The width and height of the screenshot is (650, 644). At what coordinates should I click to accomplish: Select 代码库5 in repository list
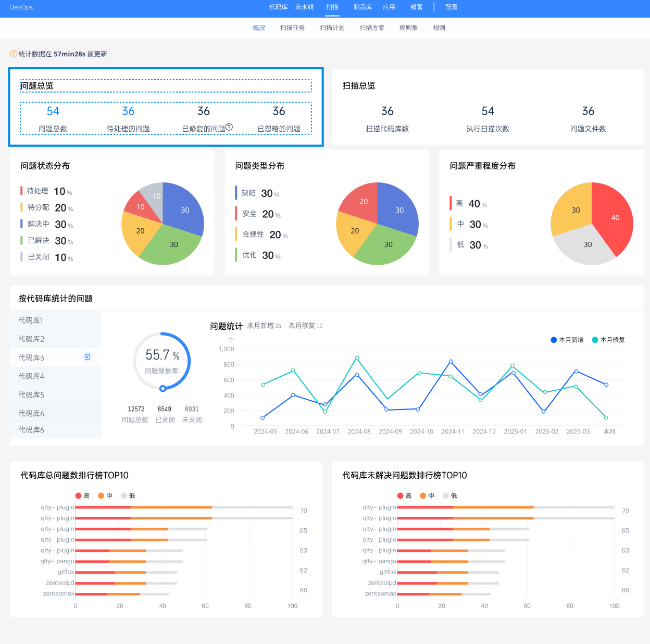pos(56,395)
